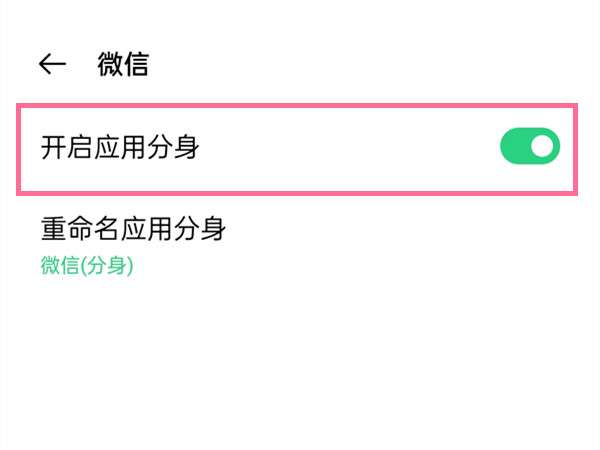Click the green 微信(分身) name text
The image size is (600, 450).
87,265
